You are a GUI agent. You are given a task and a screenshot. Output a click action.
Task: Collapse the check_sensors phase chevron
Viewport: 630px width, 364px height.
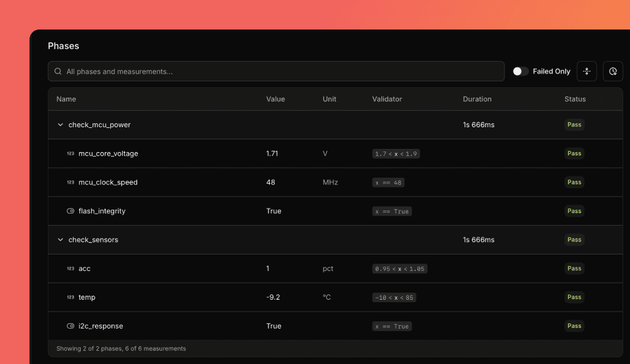(x=60, y=240)
